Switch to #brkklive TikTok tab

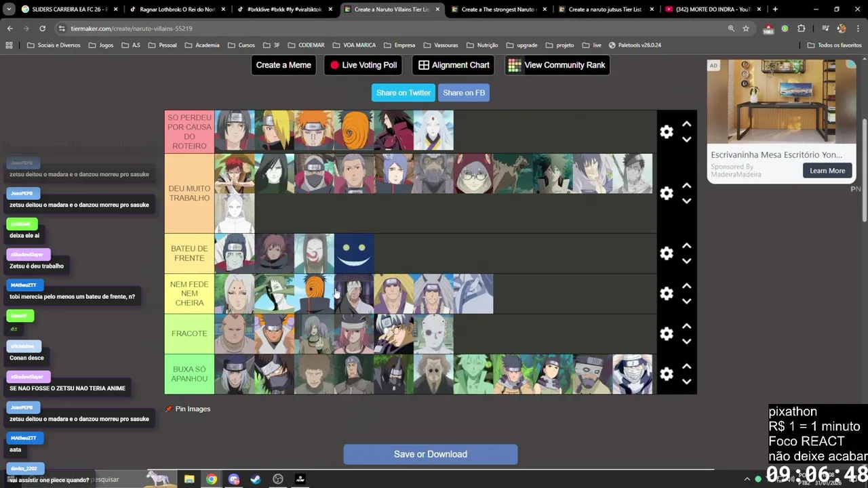tap(285, 9)
